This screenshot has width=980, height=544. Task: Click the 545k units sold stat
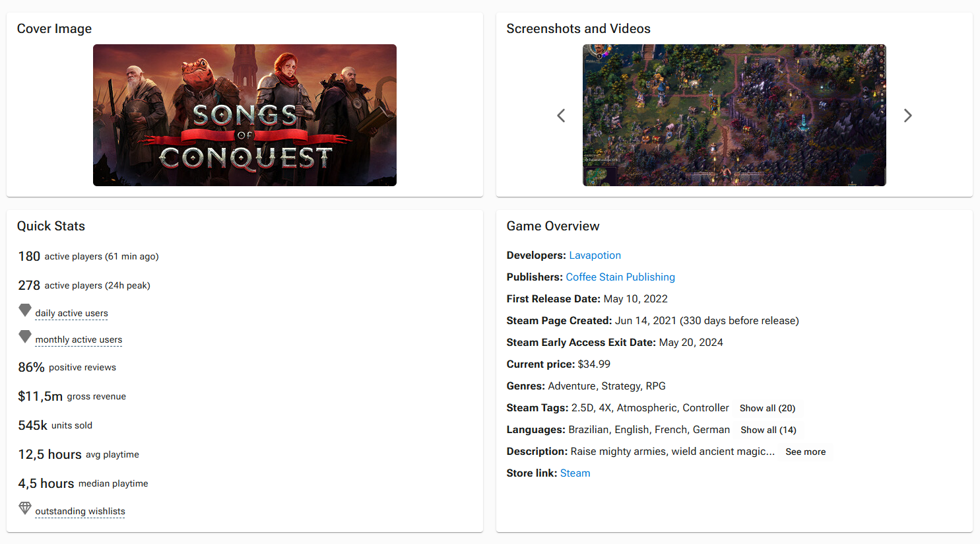[55, 425]
